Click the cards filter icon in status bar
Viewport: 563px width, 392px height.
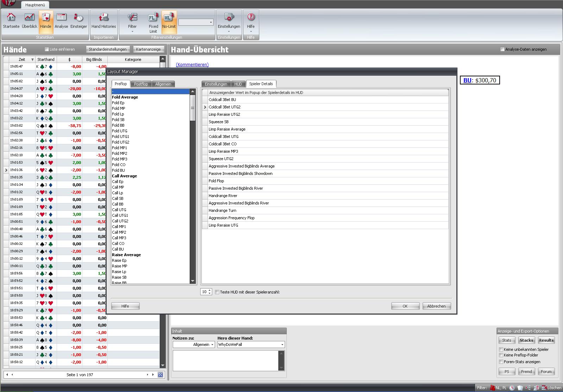pos(520,388)
